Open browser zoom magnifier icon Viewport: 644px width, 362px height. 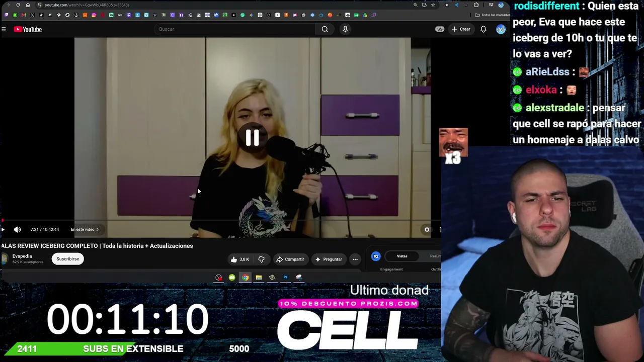point(415,5)
